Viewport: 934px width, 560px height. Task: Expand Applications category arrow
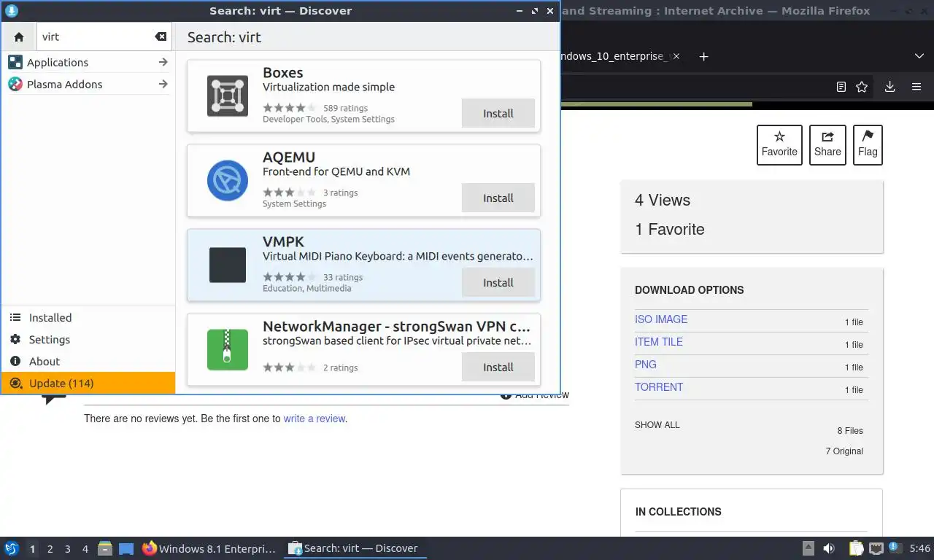tap(163, 63)
